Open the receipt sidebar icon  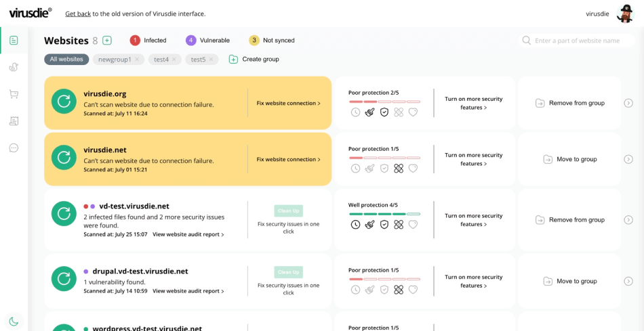click(14, 121)
